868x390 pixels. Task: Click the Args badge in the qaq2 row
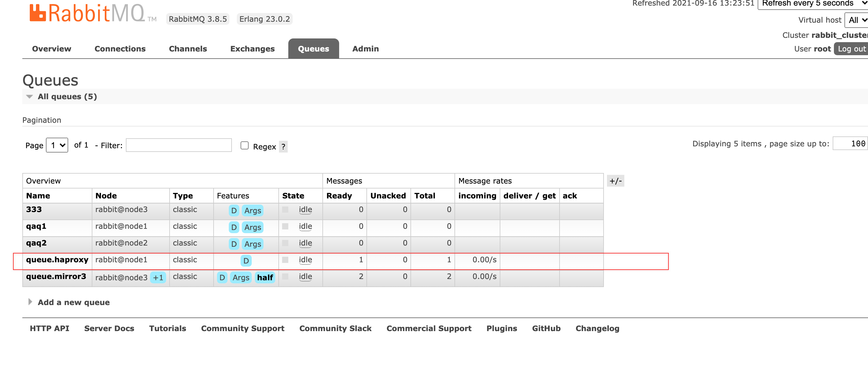[253, 244]
